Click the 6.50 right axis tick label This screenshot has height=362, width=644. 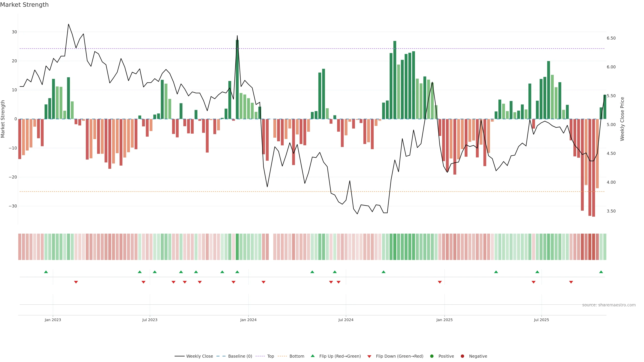click(611, 38)
